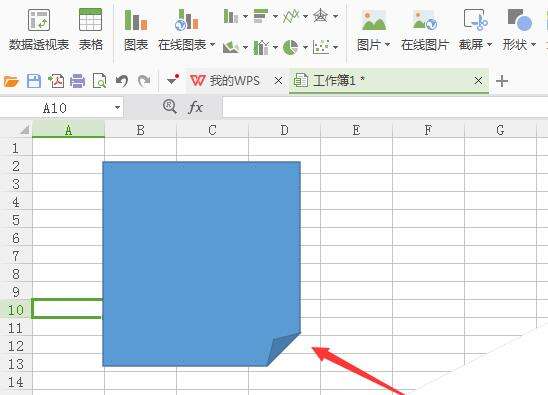This screenshot has width=548, height=395.
Task: Select the area chart icon
Action: (x=231, y=47)
